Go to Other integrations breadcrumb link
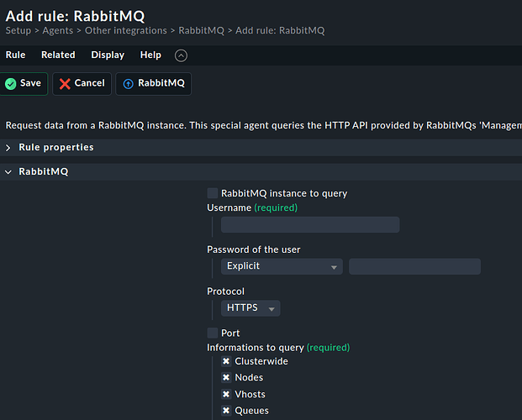Screen dimensions: 522x420 [127, 31]
